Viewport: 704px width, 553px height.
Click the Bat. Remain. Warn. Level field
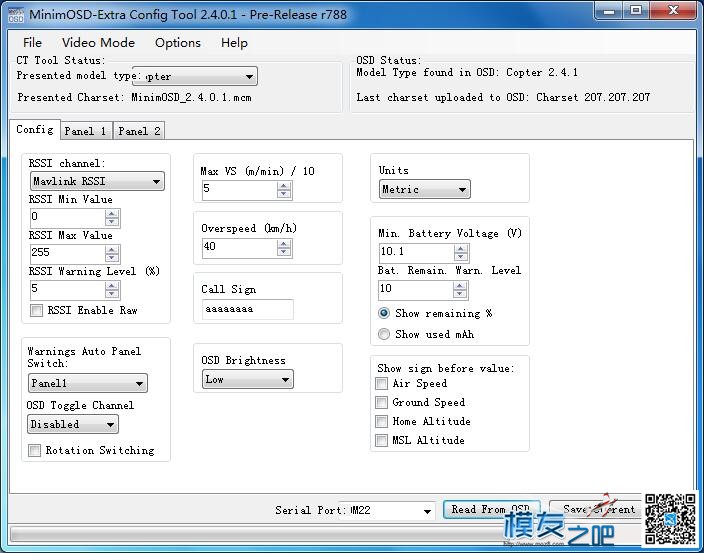pos(415,290)
